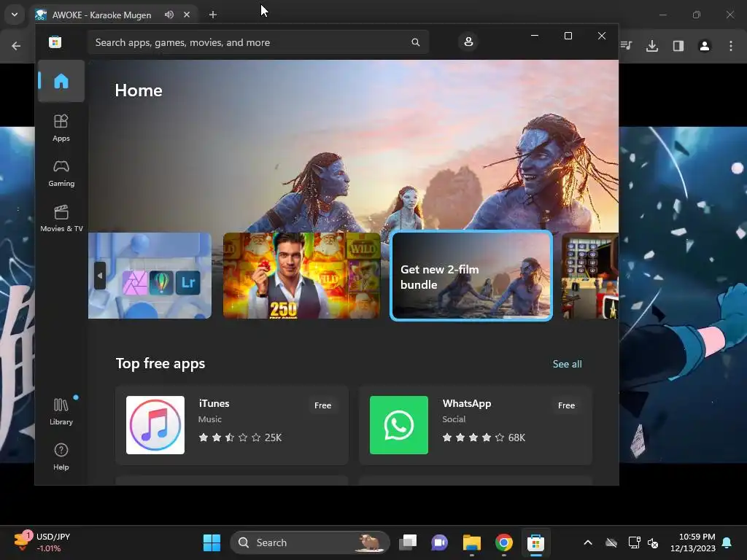This screenshot has width=747, height=560.
Task: Open the iTunes app icon
Action: (x=155, y=425)
